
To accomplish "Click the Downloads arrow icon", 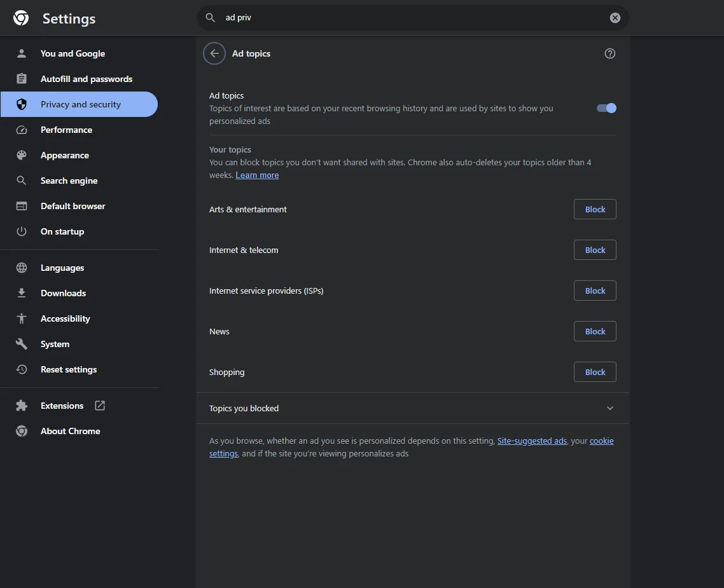I will click(x=22, y=293).
